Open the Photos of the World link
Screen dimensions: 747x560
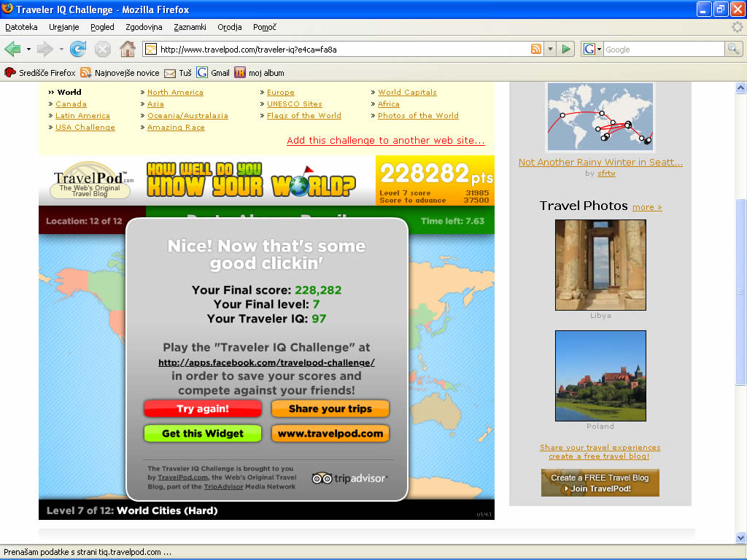coord(418,116)
